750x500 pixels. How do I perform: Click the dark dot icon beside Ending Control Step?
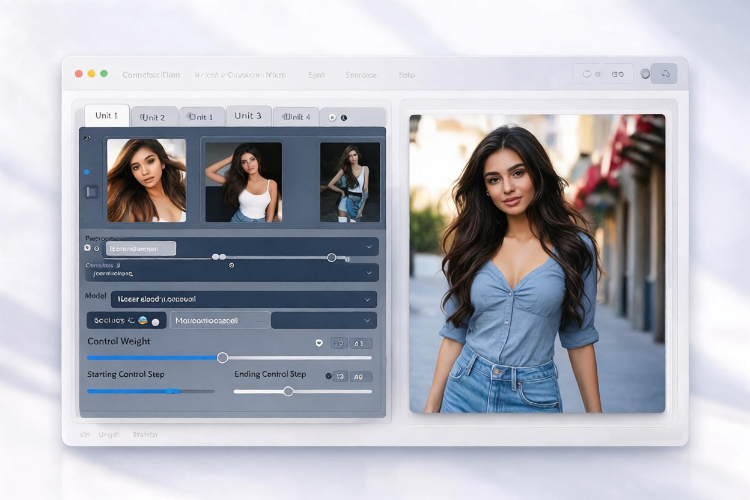(329, 376)
